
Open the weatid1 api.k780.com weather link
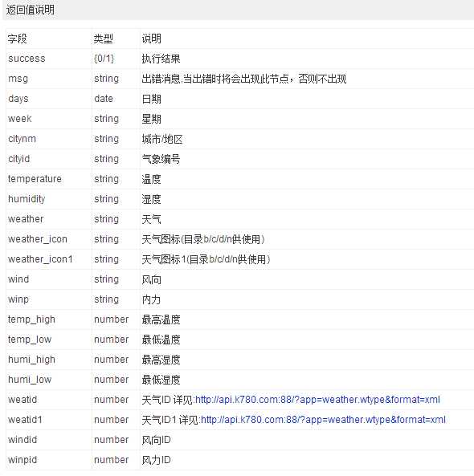pyautogui.click(x=323, y=420)
